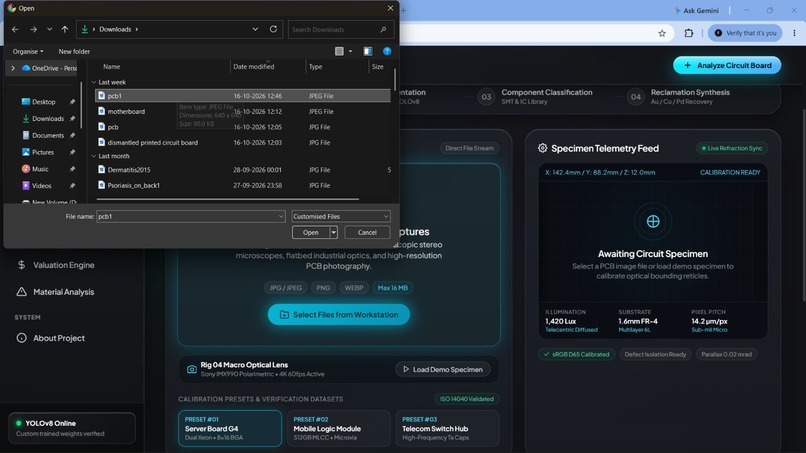This screenshot has width=806, height=453.
Task: Click the YOLOv8 Online status card
Action: (72, 428)
